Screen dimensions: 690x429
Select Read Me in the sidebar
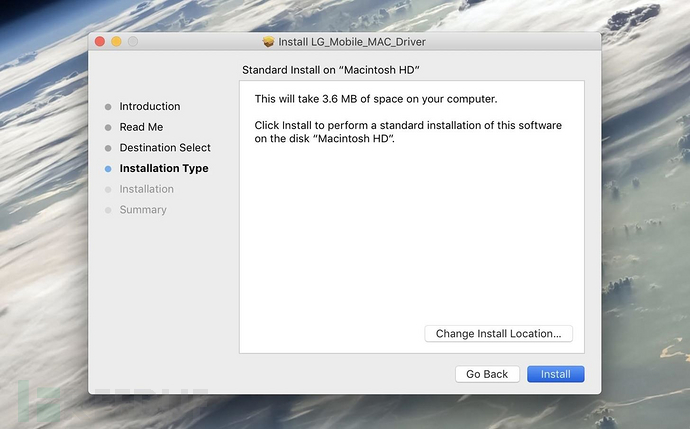(141, 128)
